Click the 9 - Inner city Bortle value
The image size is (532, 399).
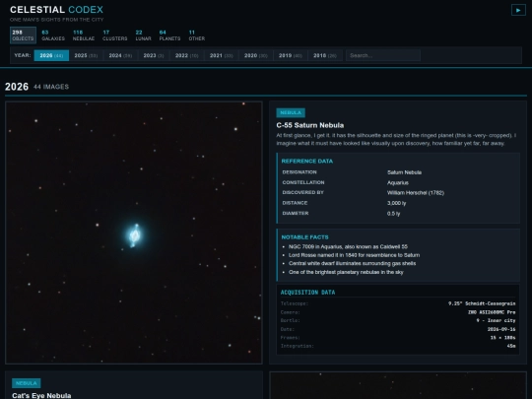pos(496,320)
